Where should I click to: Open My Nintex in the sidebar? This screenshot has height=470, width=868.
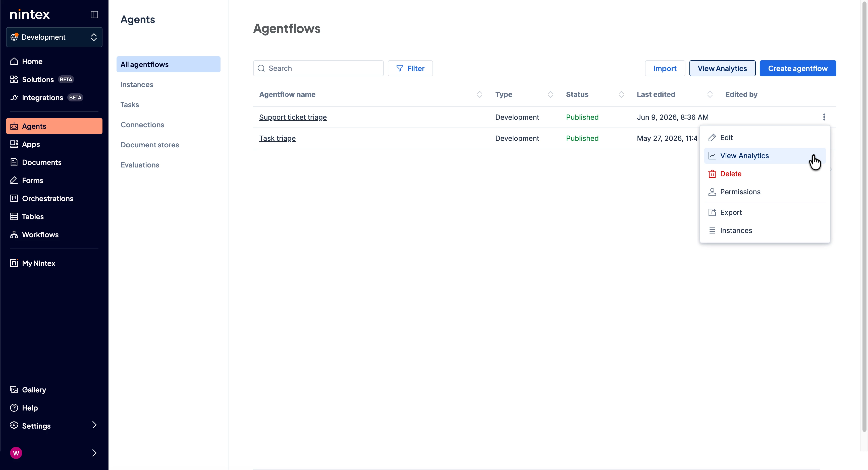pyautogui.click(x=54, y=263)
